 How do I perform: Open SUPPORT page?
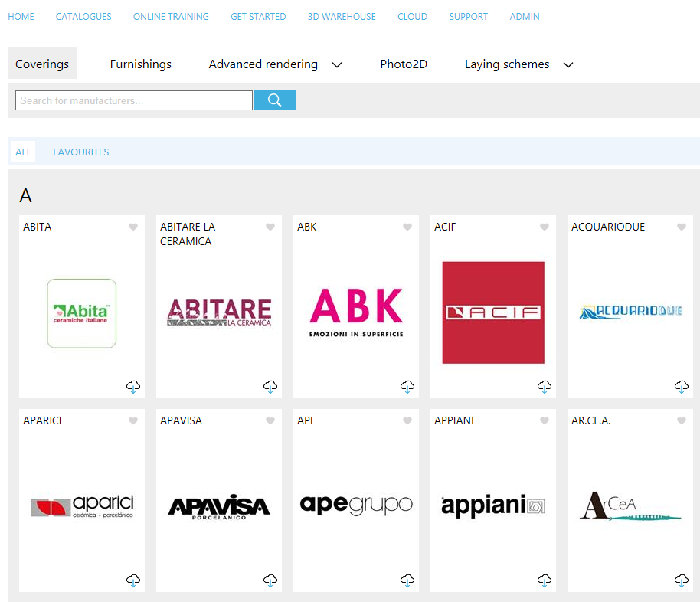468,17
